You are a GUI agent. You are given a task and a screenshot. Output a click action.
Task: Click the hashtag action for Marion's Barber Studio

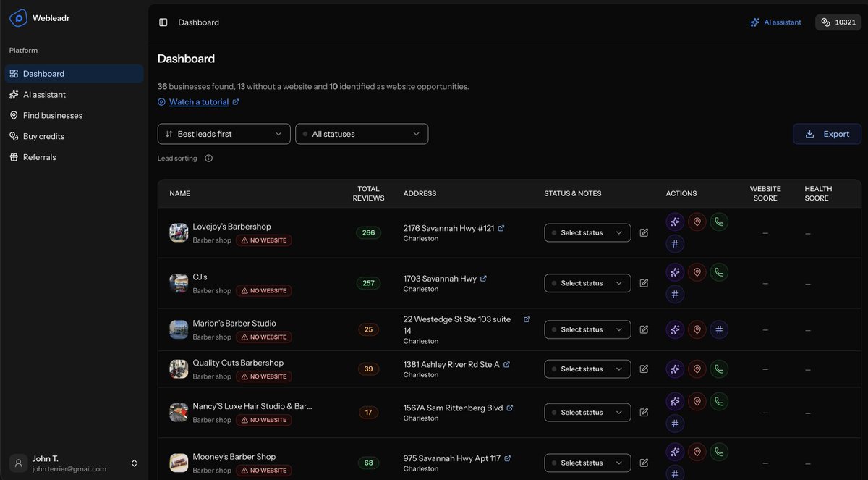pyautogui.click(x=719, y=330)
